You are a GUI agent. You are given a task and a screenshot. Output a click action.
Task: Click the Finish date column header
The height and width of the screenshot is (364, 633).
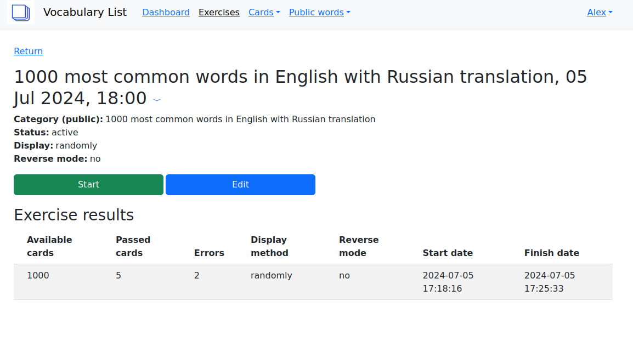551,253
